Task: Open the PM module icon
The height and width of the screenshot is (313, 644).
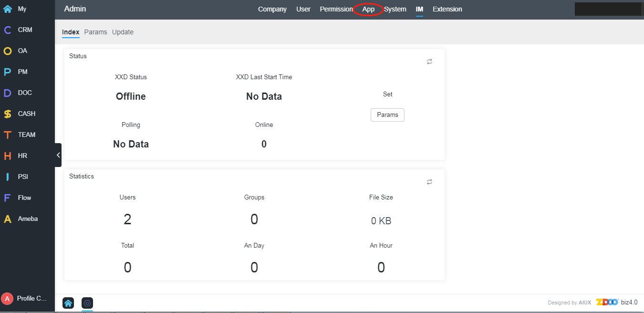Action: pyautogui.click(x=8, y=72)
